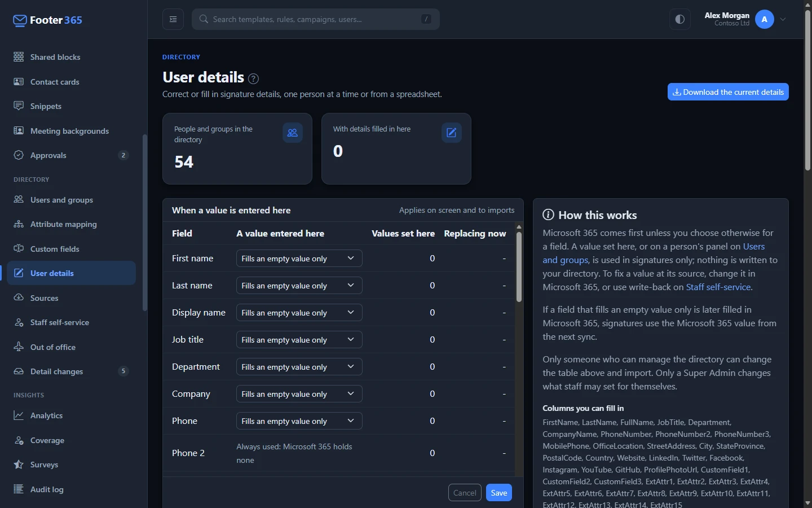
Task: Click the slash shortcut key hint
Action: click(426, 19)
